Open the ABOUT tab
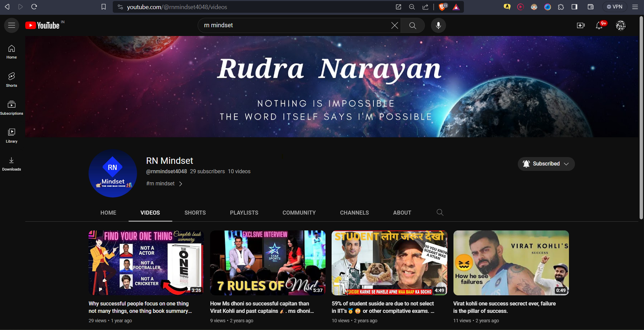This screenshot has width=644, height=330. coord(402,213)
